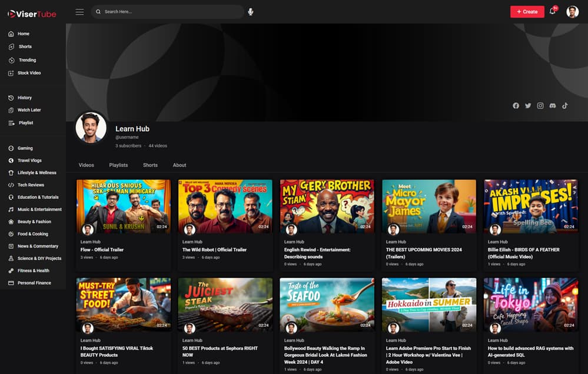Click the ViserTube logo

coord(32,14)
